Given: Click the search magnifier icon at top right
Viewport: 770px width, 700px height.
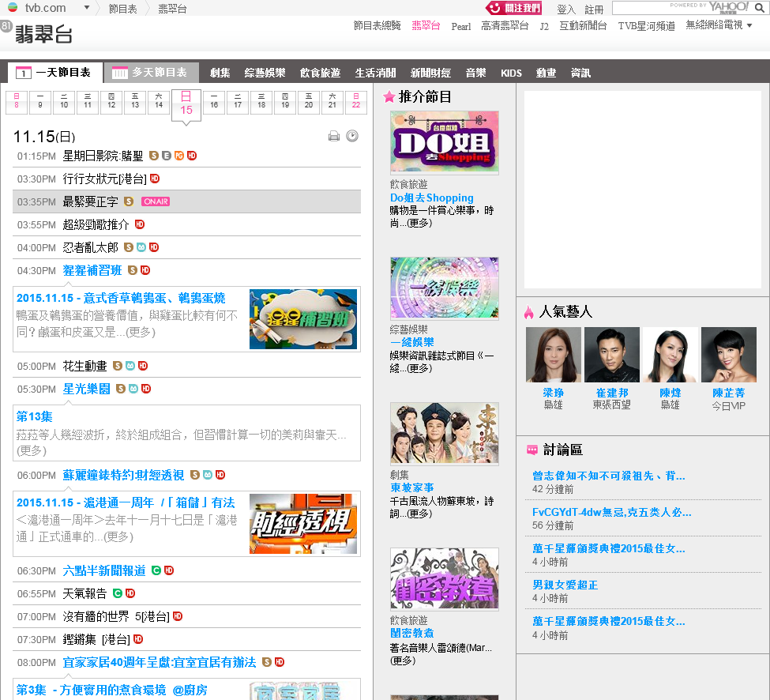Looking at the screenshot, I should [x=759, y=9].
